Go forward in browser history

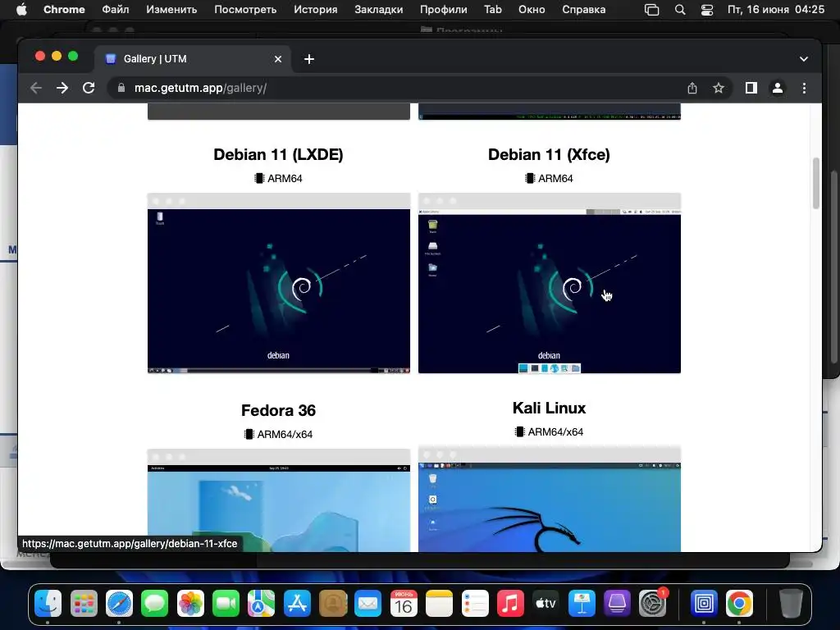(62, 88)
